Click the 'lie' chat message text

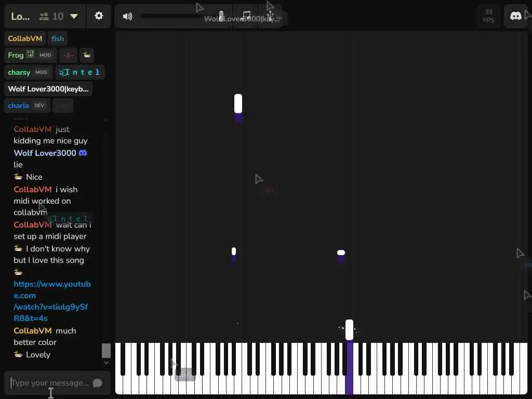pyautogui.click(x=18, y=165)
